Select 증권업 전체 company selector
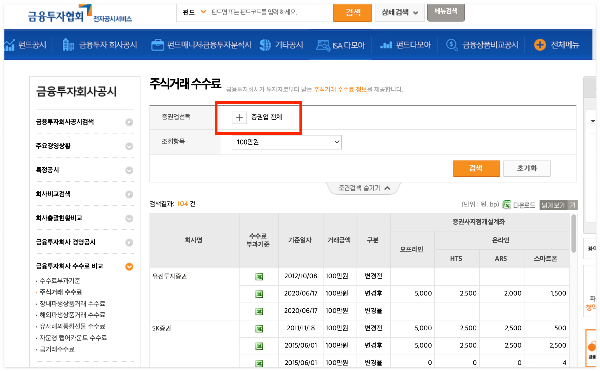600x371 pixels. (266, 117)
